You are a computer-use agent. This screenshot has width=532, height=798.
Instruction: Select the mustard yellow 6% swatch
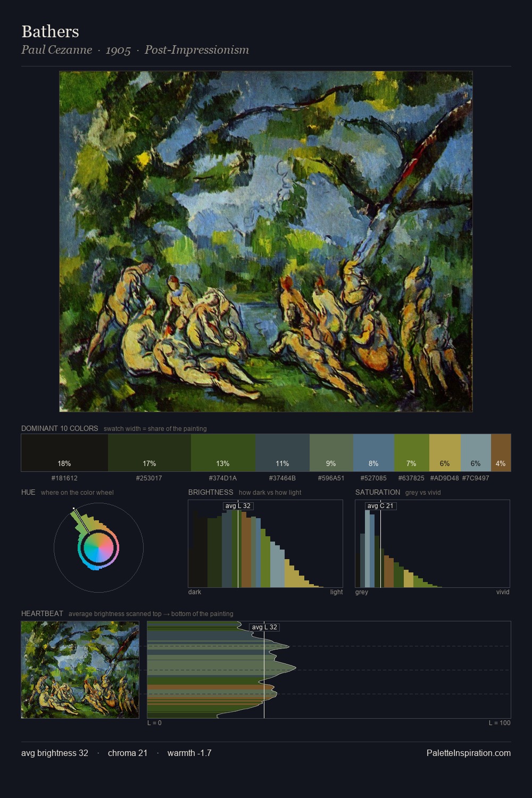445,453
